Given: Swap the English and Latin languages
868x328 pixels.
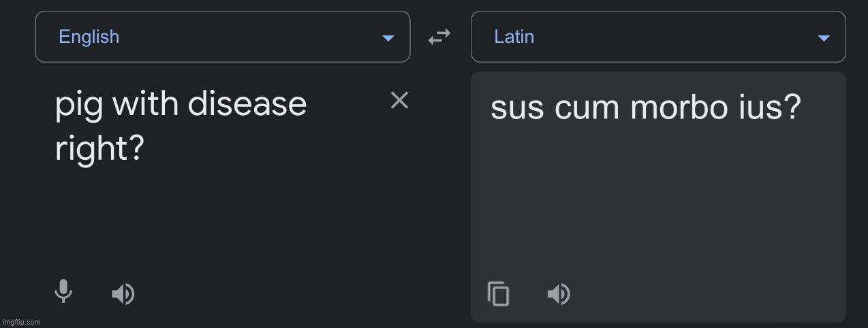Looking at the screenshot, I should coord(439,37).
